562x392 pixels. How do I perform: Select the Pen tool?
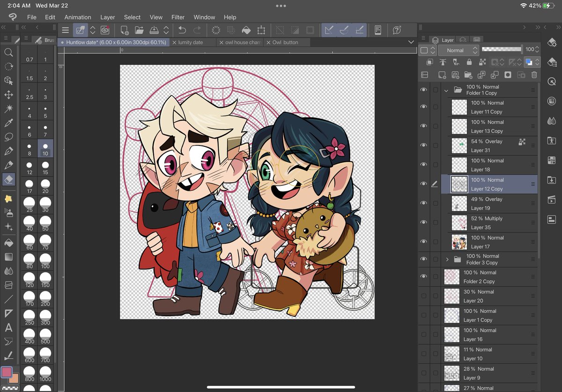pos(8,151)
